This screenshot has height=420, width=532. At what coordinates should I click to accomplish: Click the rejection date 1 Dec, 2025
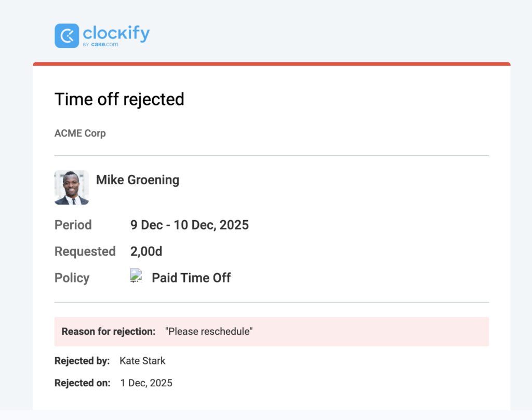[x=146, y=383]
